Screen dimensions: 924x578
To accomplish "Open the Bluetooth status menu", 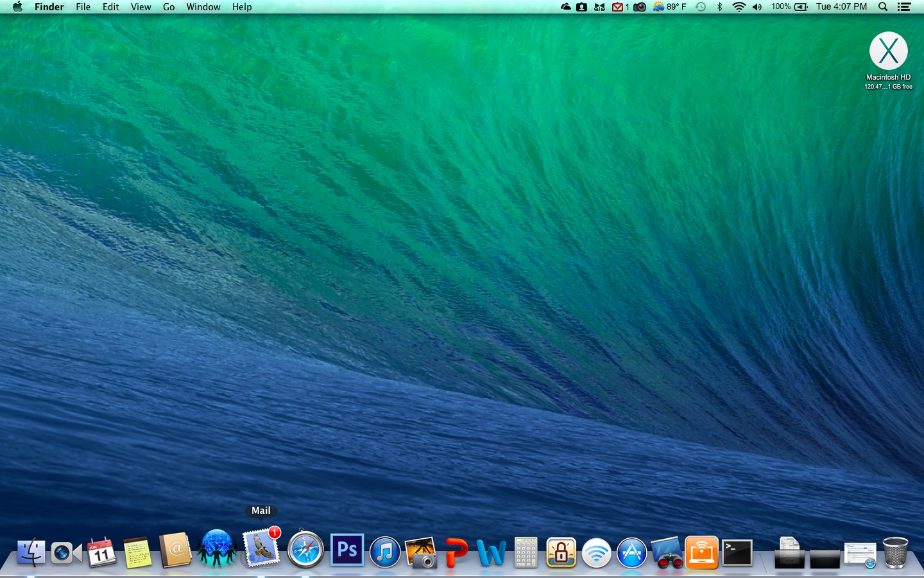I will pyautogui.click(x=719, y=7).
